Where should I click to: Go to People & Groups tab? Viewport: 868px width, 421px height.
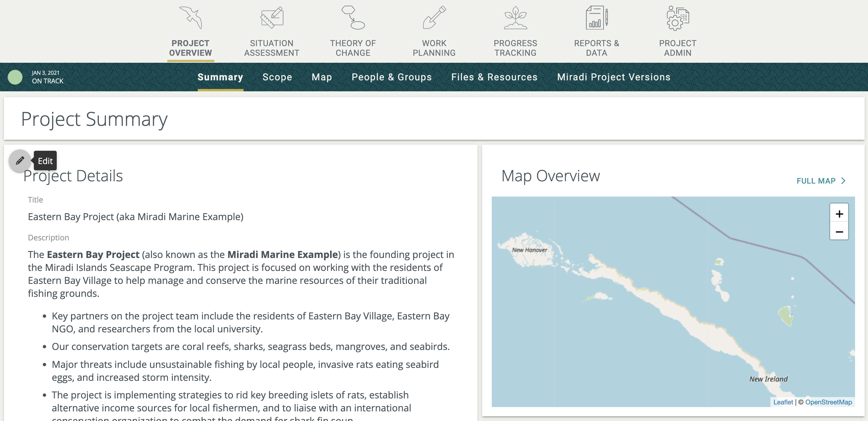coord(392,77)
